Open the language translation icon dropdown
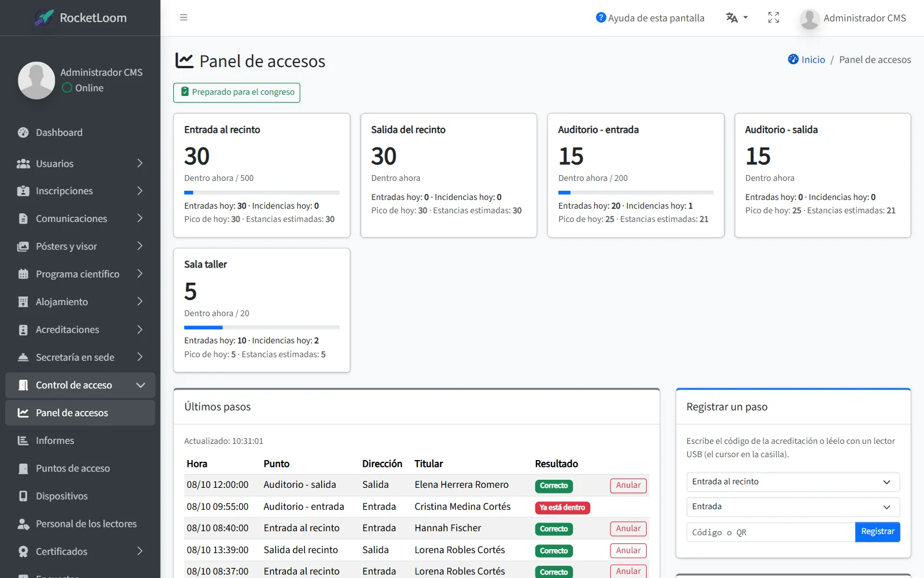 coord(737,18)
